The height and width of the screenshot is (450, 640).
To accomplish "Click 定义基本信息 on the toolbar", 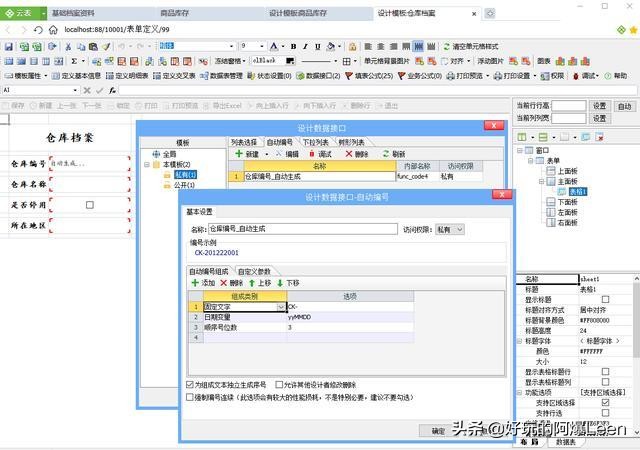I will pyautogui.click(x=76, y=76).
